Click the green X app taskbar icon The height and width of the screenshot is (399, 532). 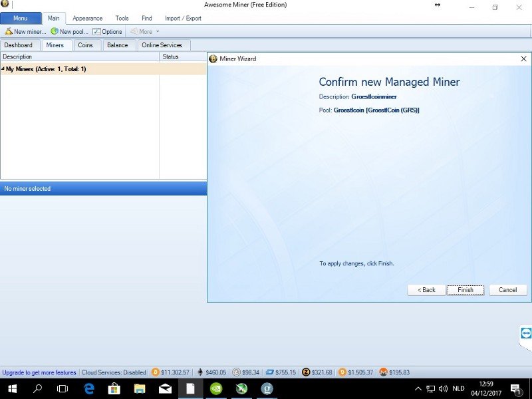click(x=241, y=388)
